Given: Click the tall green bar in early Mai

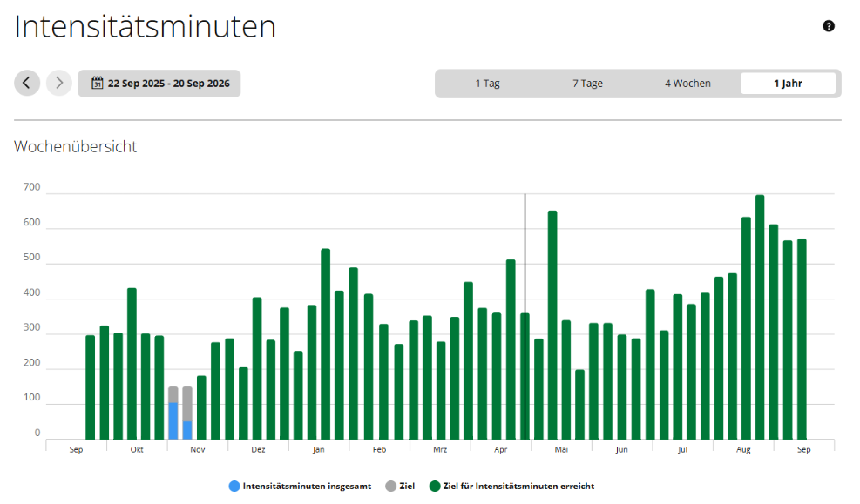Looking at the screenshot, I should point(552,325).
